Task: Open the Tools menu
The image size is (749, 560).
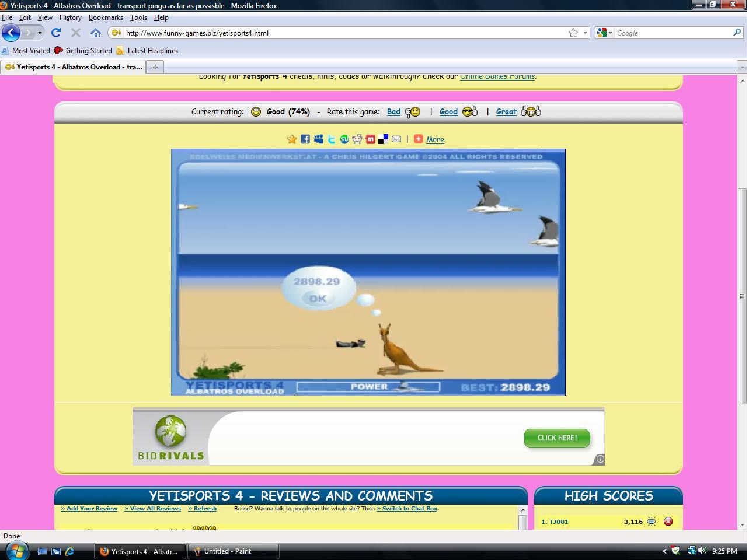Action: (138, 17)
